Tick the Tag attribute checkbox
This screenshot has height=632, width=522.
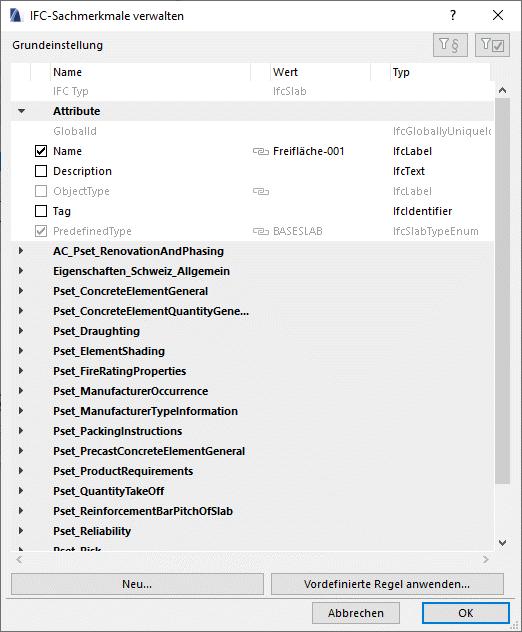pos(41,211)
